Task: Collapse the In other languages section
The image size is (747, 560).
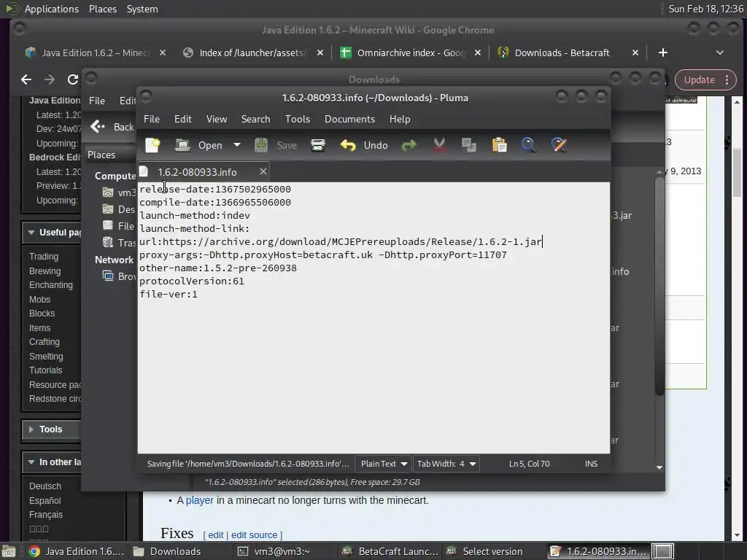Action: pyautogui.click(x=31, y=462)
